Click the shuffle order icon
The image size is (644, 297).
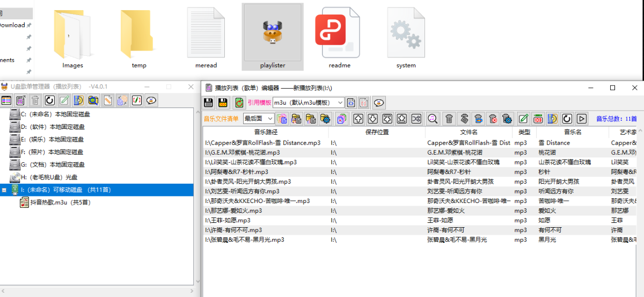click(415, 118)
